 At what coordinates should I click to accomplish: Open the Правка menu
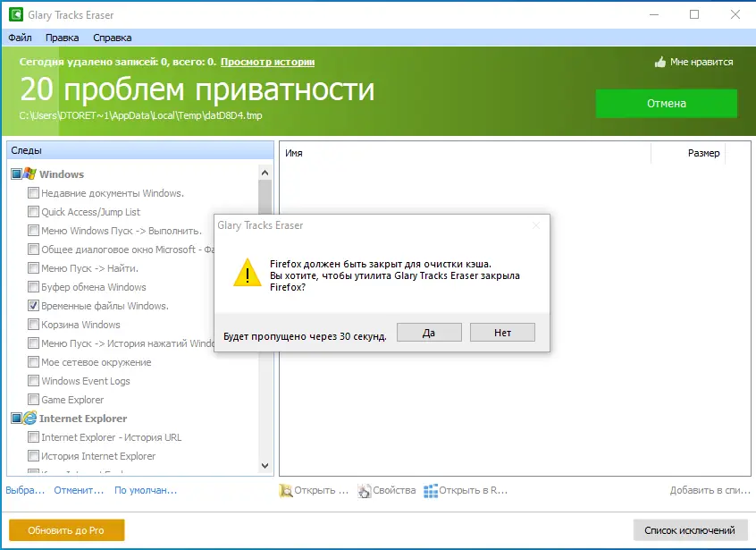pos(63,38)
